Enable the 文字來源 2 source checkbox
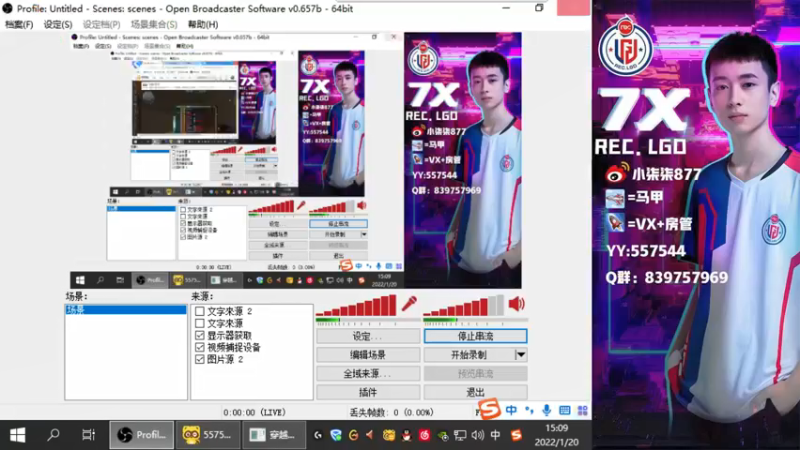 (x=200, y=311)
